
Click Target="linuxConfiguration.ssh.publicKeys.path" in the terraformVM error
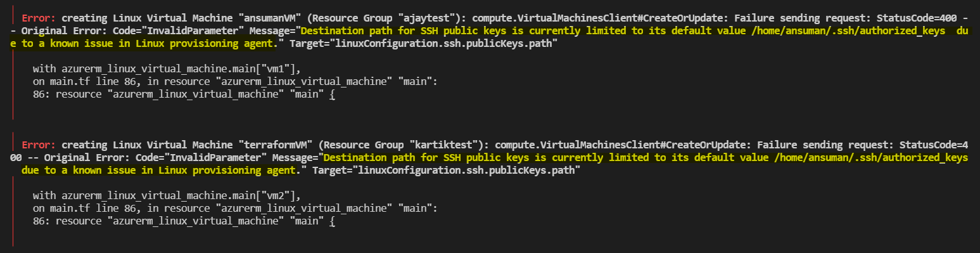[x=447, y=170]
